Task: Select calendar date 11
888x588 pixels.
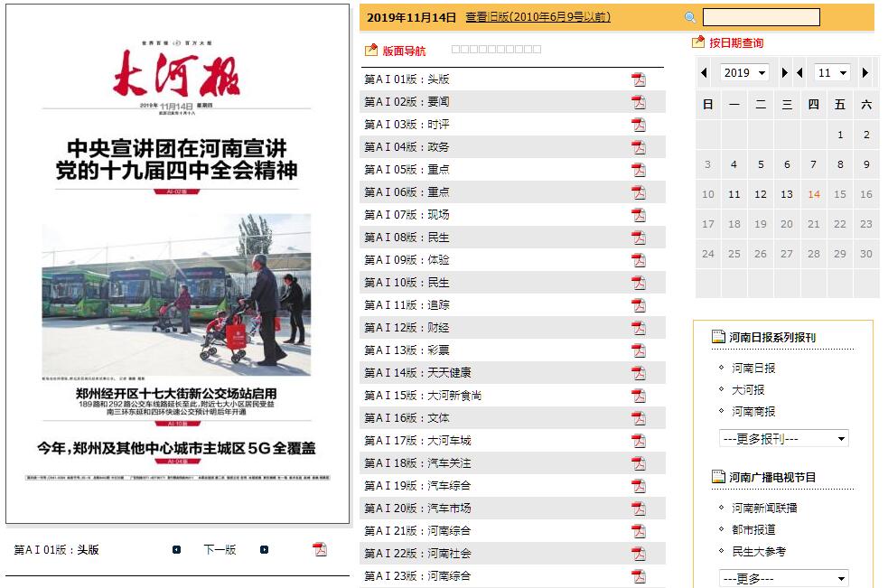Action: pyautogui.click(x=734, y=194)
